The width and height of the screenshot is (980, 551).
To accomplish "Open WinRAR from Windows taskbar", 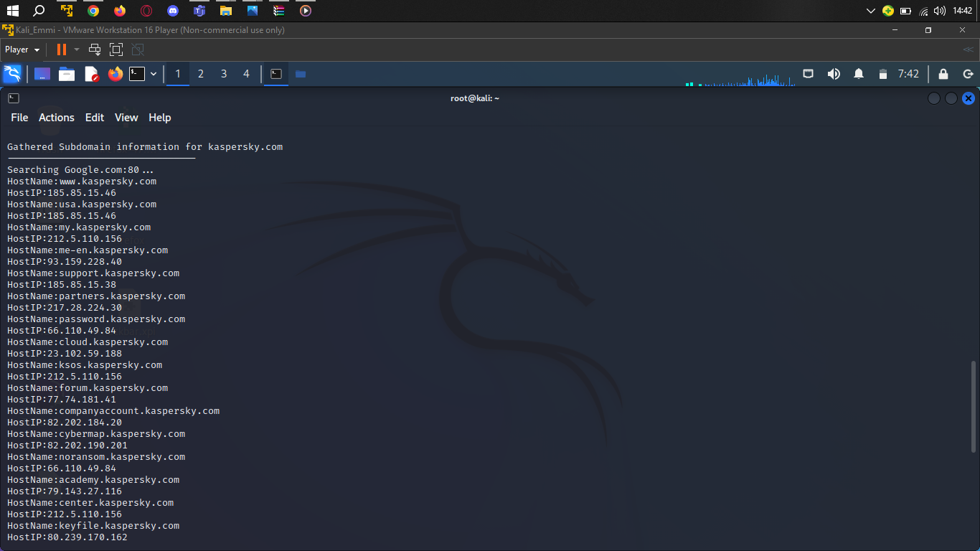I will click(279, 11).
